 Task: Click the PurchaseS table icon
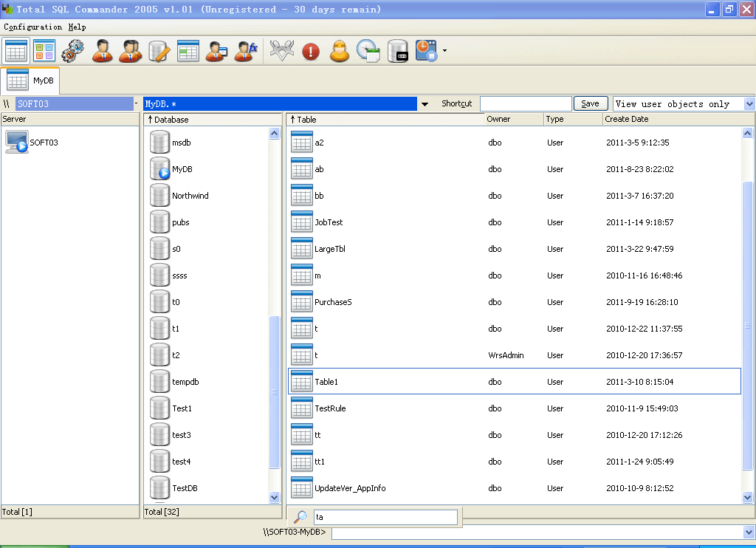[x=302, y=301]
